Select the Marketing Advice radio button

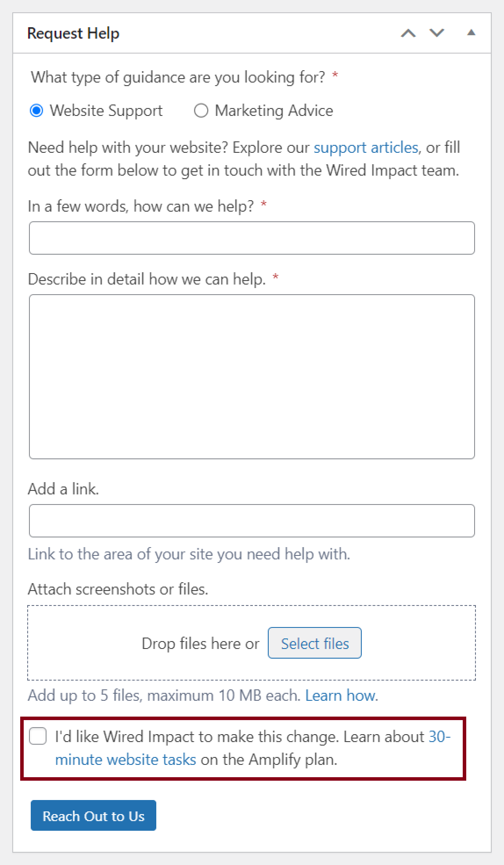pos(202,111)
